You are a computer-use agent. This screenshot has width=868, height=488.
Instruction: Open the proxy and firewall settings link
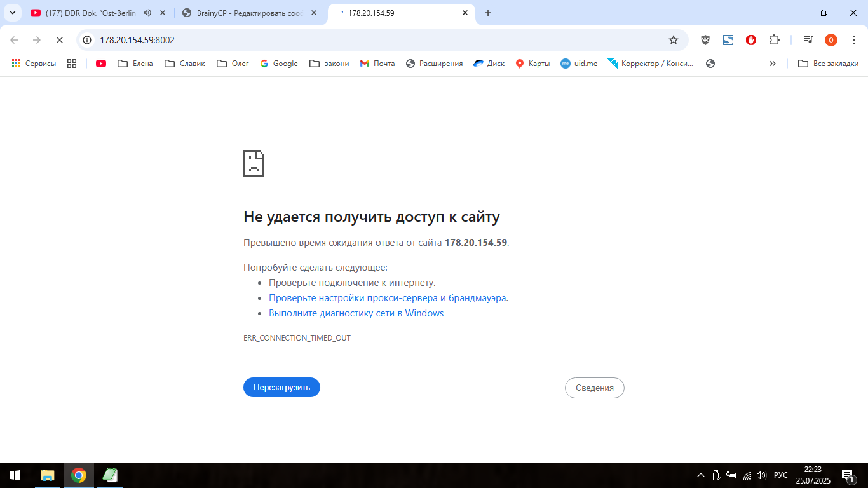[388, 298]
